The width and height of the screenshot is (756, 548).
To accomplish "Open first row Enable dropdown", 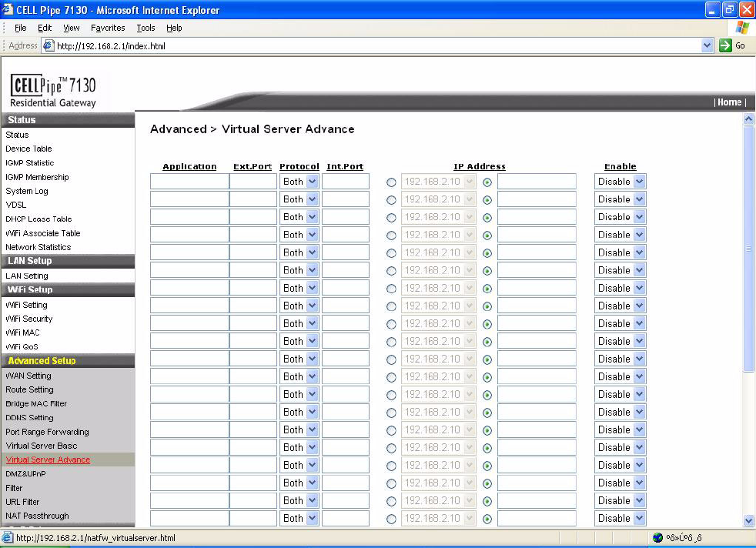I will 620,182.
